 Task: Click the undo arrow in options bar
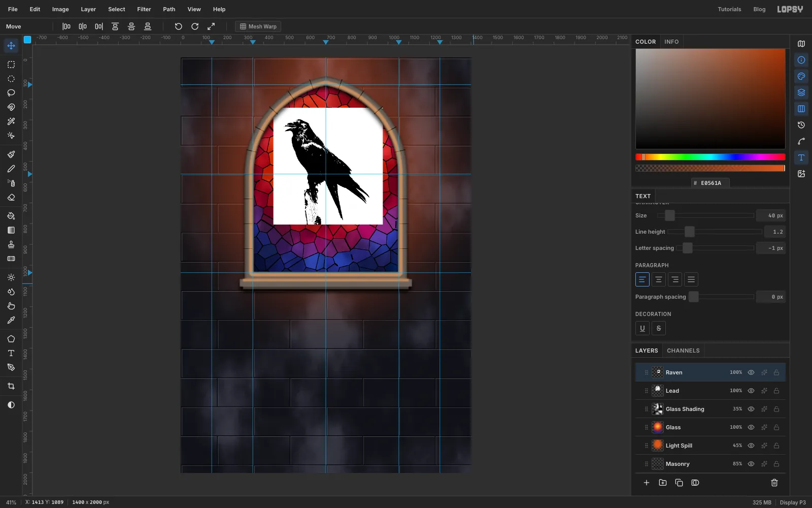179,26
